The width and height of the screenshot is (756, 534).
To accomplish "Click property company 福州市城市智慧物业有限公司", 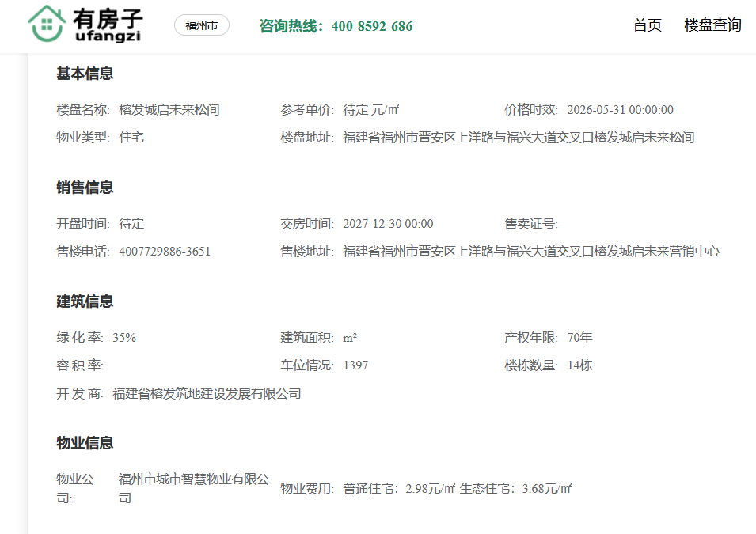I will [194, 488].
